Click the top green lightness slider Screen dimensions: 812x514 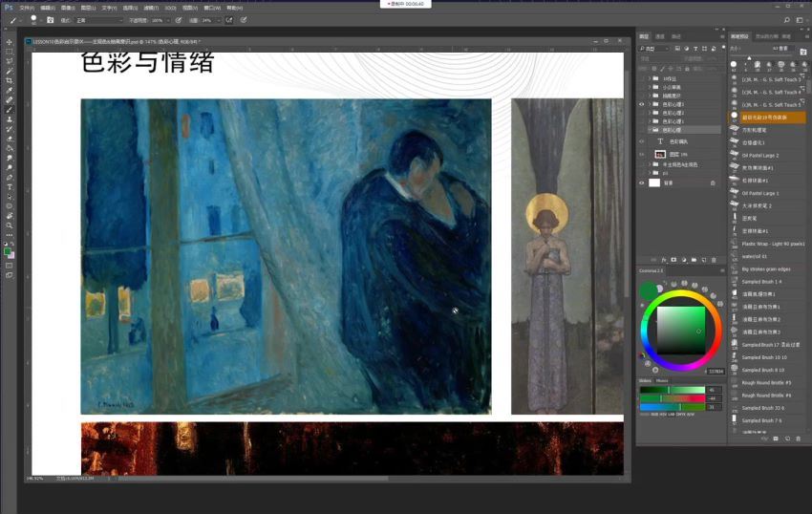coord(673,390)
